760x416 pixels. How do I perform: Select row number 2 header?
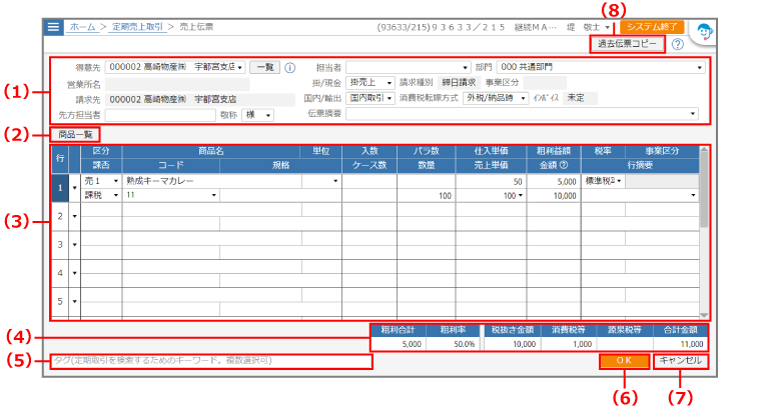coord(60,216)
